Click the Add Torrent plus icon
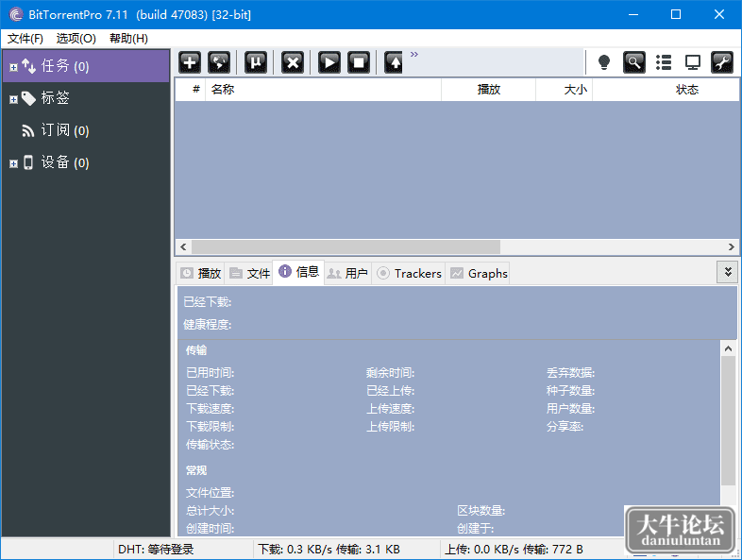Image resolution: width=742 pixels, height=560 pixels. pos(190,62)
